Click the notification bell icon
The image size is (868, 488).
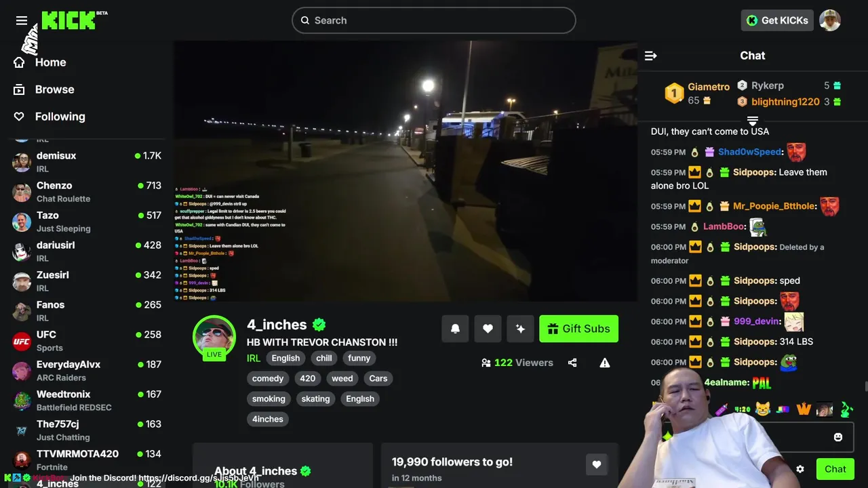(455, 329)
